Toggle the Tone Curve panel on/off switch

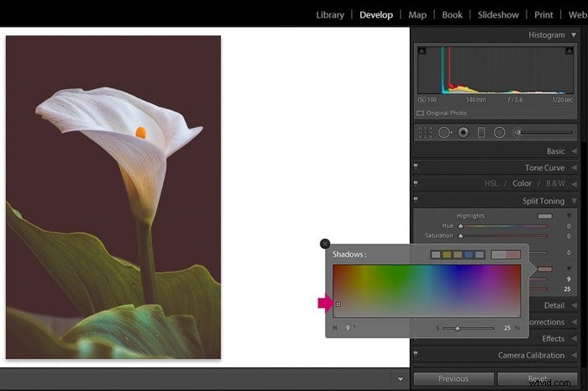coord(416,166)
